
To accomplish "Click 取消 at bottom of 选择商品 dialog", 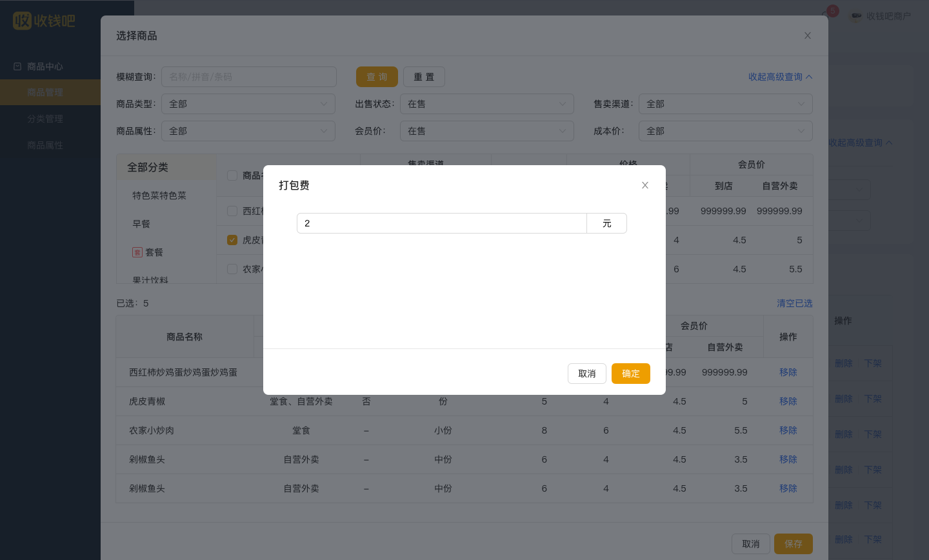I will [751, 544].
